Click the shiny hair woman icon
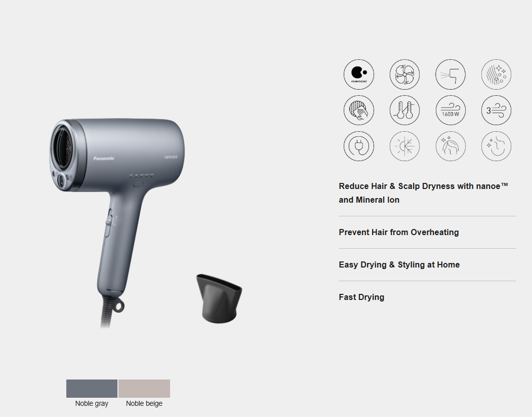This screenshot has width=532, height=417. (450, 146)
